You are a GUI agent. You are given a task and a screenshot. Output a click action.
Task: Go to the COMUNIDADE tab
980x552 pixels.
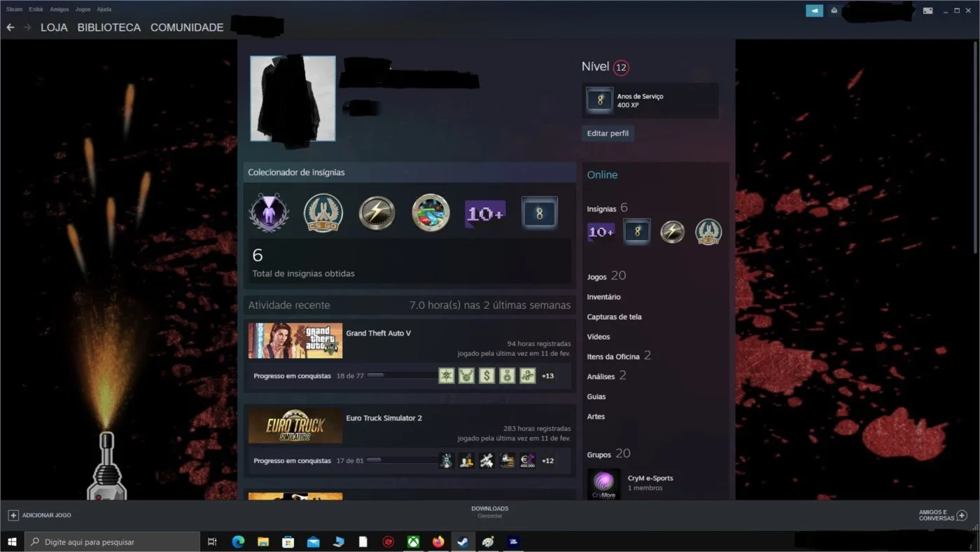[187, 27]
